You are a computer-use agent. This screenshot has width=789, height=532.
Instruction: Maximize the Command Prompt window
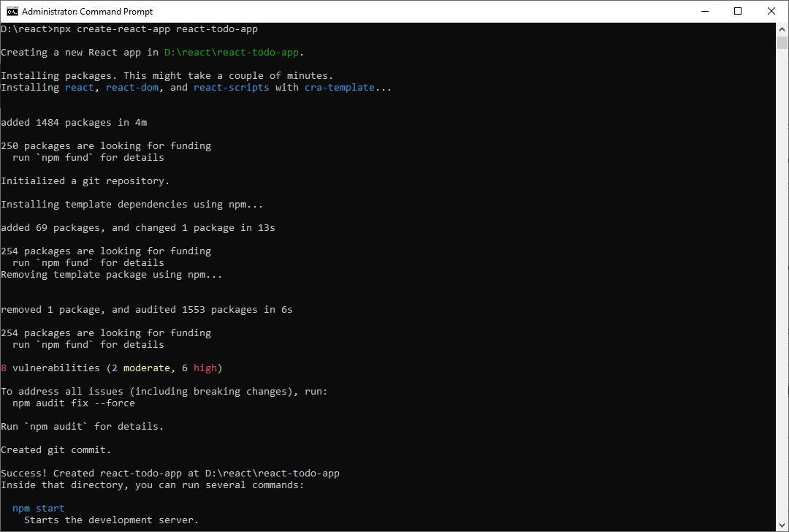coord(738,11)
